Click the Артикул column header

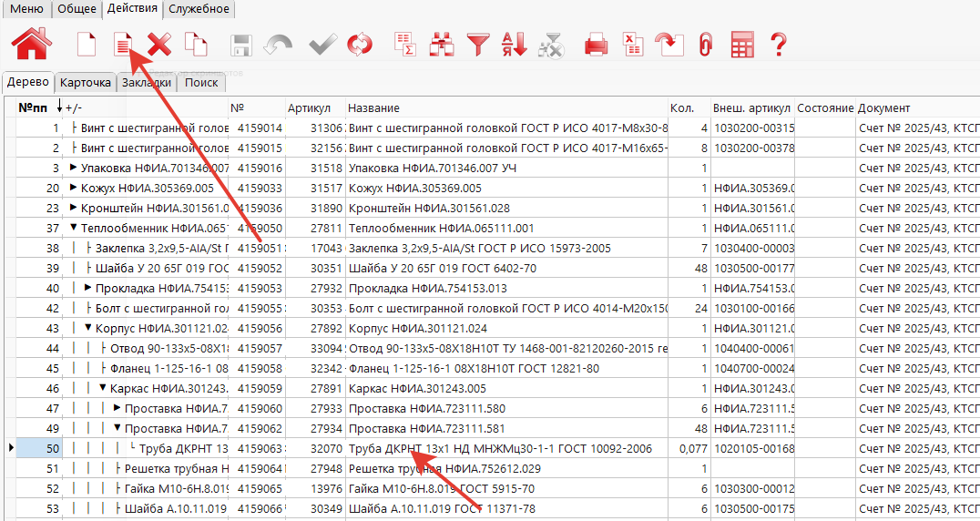[310, 108]
